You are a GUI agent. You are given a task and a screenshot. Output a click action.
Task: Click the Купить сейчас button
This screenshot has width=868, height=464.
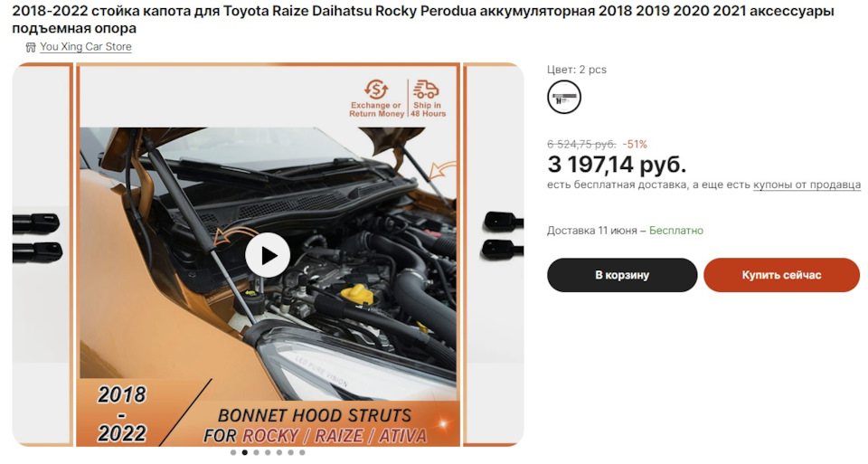tap(781, 275)
